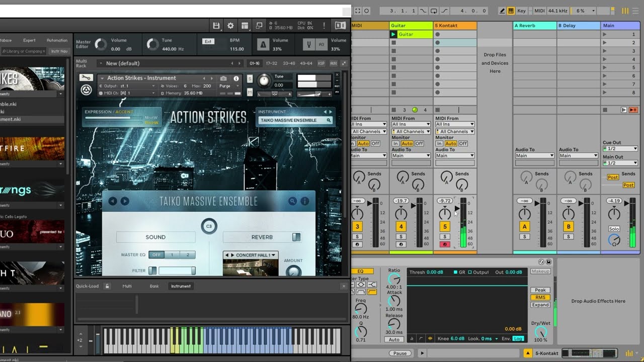Viewport: 644px width, 362px height.
Task: Take Action Strikes snapshot via camera icon
Action: [x=223, y=78]
